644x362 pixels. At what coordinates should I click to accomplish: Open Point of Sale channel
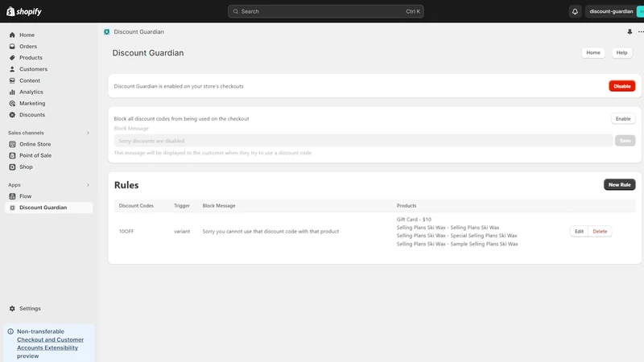point(35,155)
